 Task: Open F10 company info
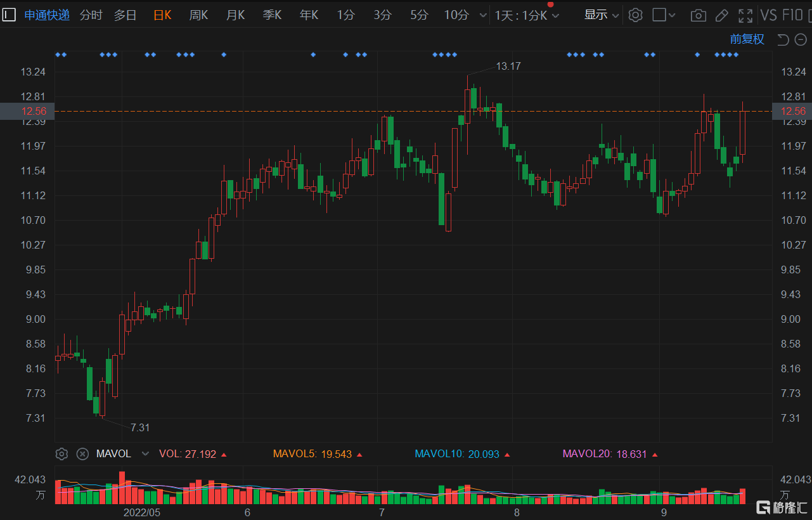(x=792, y=15)
